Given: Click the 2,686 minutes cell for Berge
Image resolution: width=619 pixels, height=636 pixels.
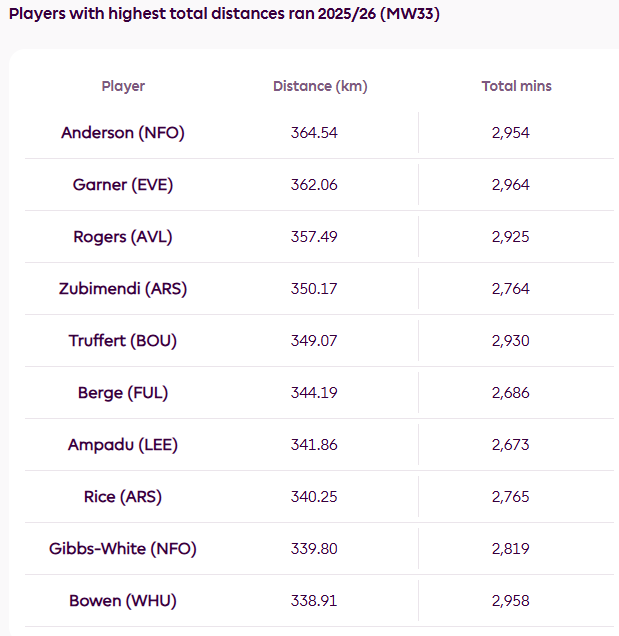Looking at the screenshot, I should [x=510, y=393].
